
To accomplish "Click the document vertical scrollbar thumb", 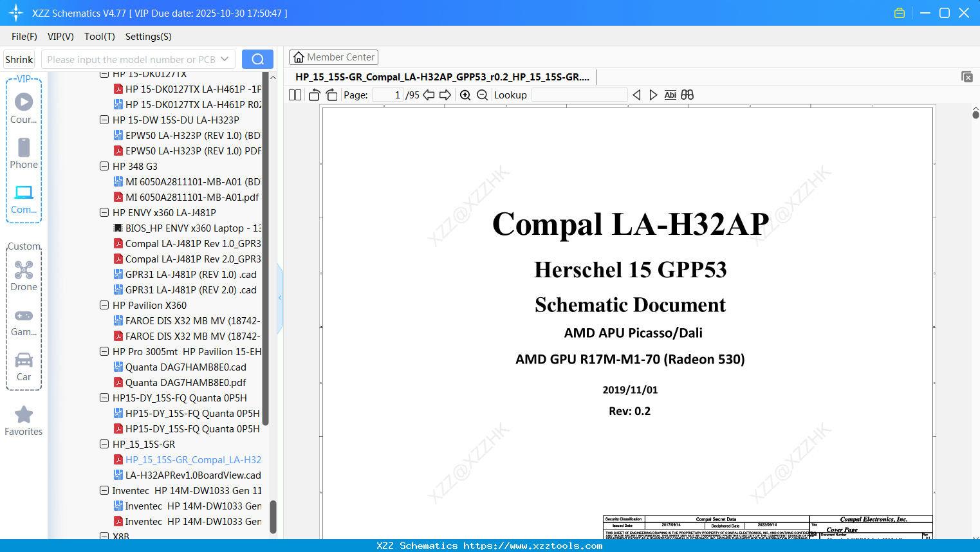I will [975, 115].
